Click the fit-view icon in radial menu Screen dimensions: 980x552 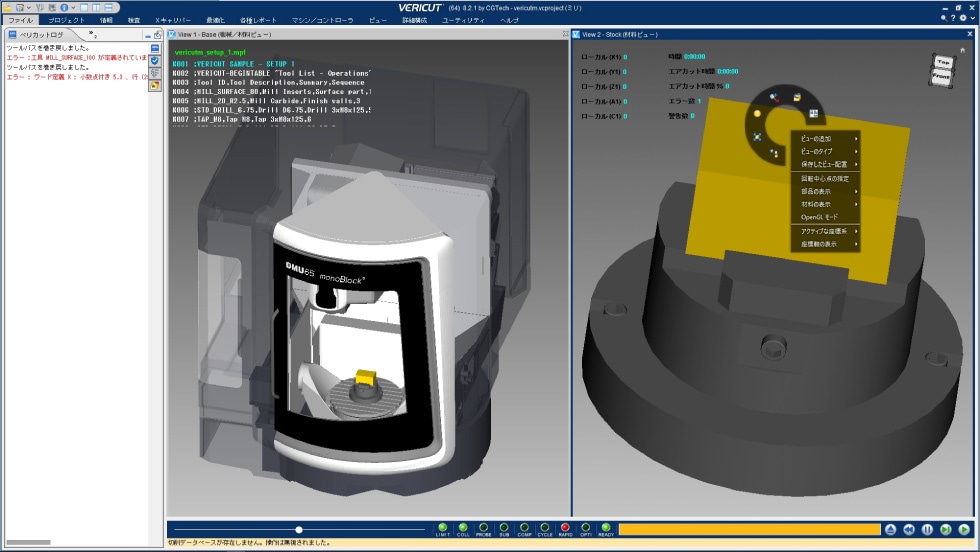pos(757,135)
